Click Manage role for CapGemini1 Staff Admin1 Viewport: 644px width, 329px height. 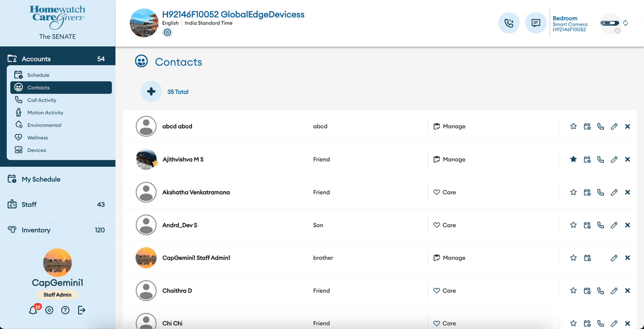450,258
